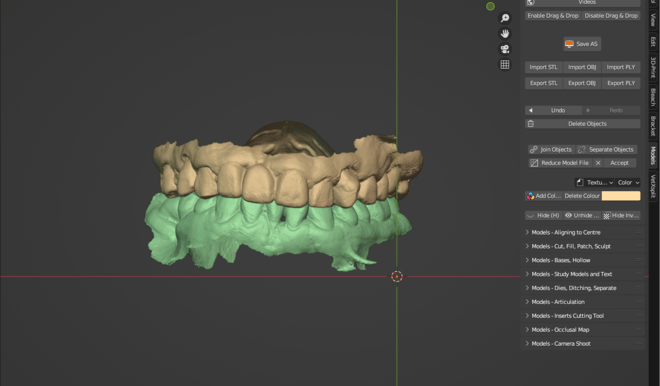Click the 3D cursor at axis origin
This screenshot has width=660, height=386.
click(397, 277)
